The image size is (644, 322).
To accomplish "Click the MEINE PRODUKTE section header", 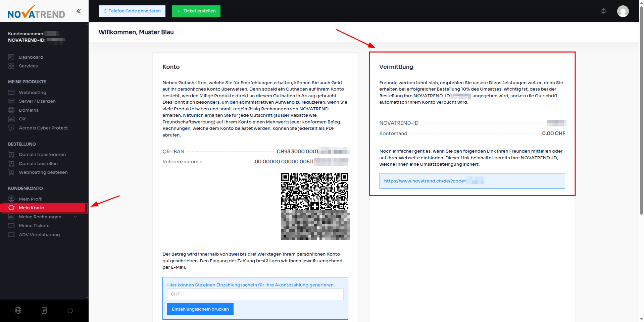I will coord(27,82).
